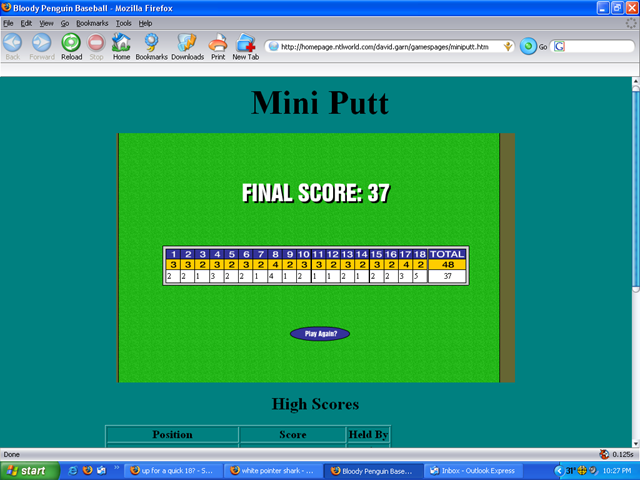Image resolution: width=640 pixels, height=480 pixels.
Task: Click the page vertical scrollbar down arrow
Action: 634,441
